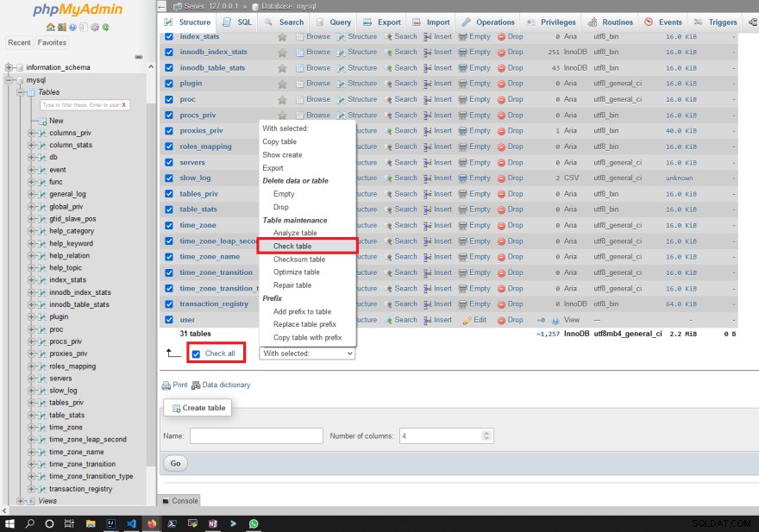This screenshot has width=759, height=532.
Task: Click Structure icon in procs_priv row
Action: 342,116
